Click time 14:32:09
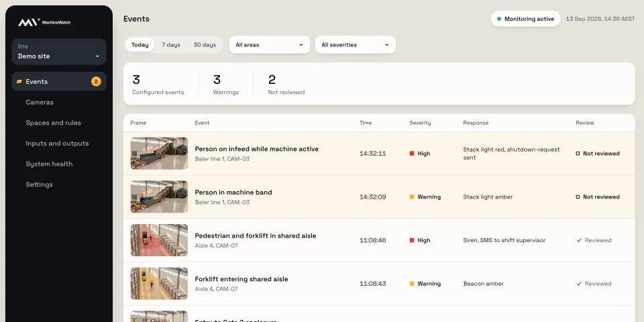 [x=372, y=197]
